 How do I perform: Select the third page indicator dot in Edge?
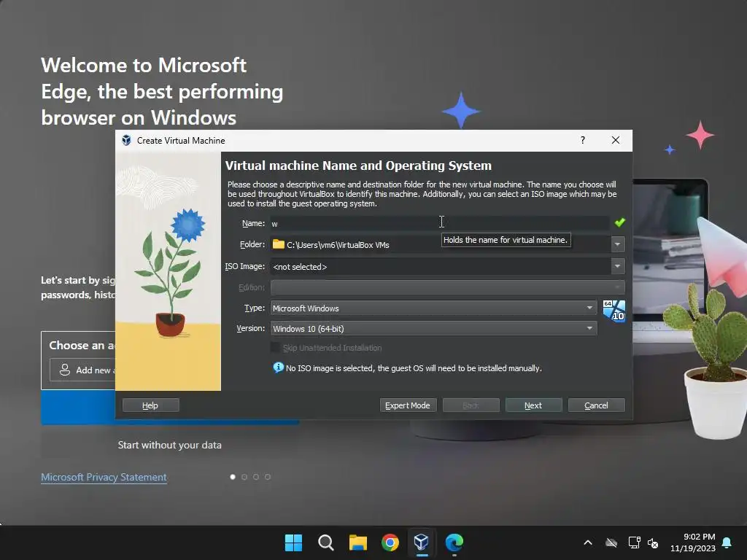pos(256,477)
